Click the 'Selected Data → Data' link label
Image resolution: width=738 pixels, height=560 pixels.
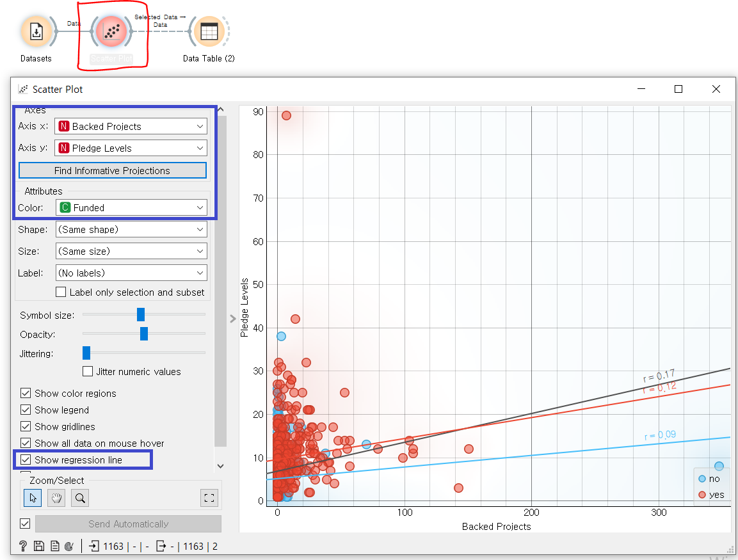160,20
